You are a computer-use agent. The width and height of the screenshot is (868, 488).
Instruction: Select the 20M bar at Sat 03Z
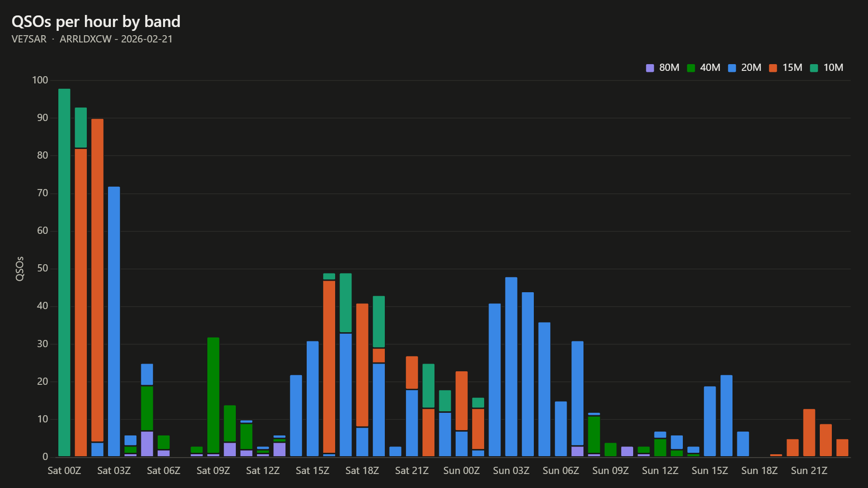(x=114, y=322)
